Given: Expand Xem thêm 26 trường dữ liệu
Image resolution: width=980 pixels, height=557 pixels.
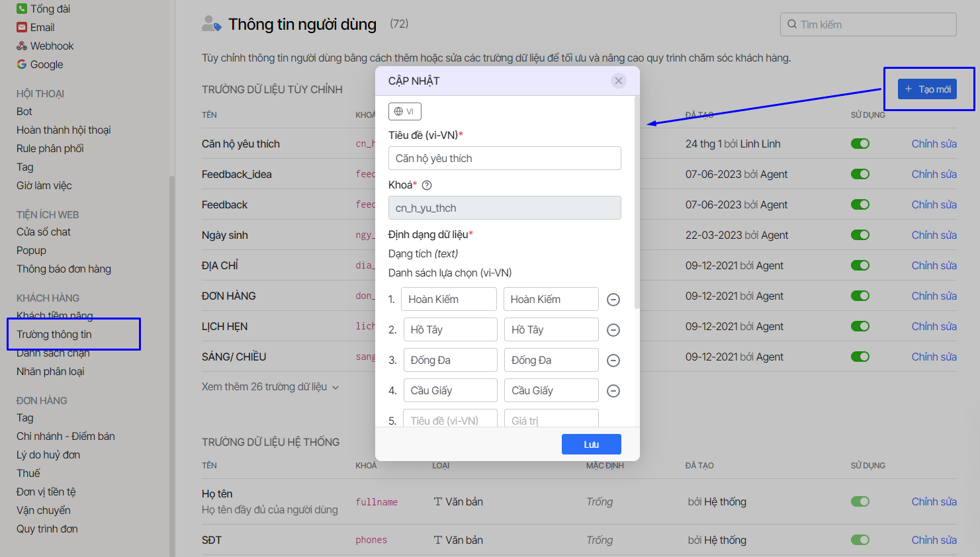Looking at the screenshot, I should pos(270,387).
